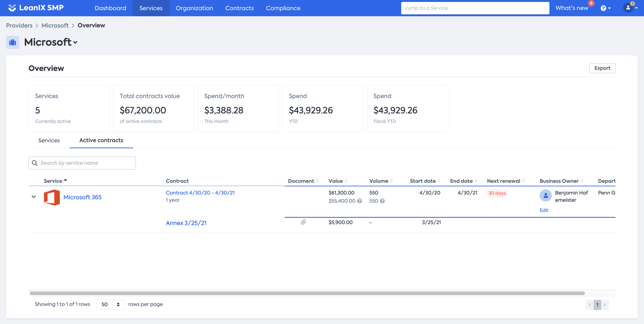Click the LeanIX SMP logo

tap(36, 8)
